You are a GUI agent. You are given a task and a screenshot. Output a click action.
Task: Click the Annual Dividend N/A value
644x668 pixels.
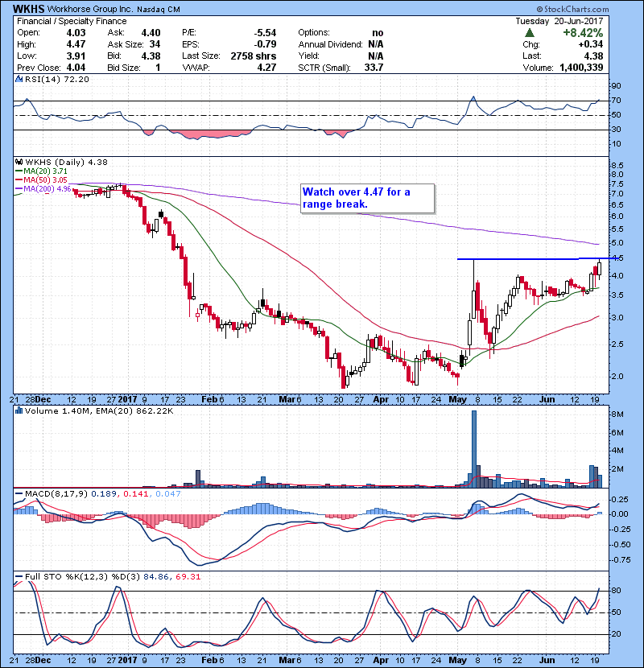click(375, 44)
